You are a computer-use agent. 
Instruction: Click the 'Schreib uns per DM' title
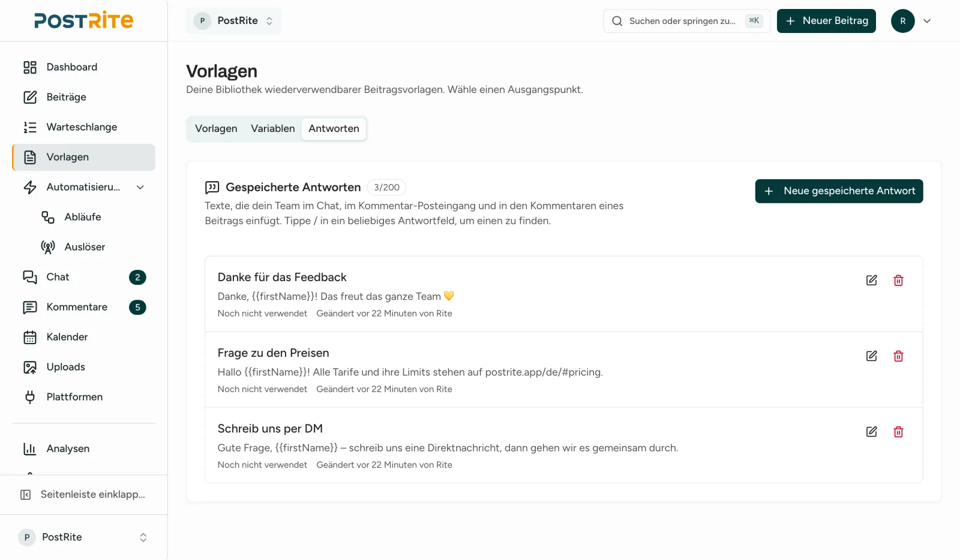[270, 428]
